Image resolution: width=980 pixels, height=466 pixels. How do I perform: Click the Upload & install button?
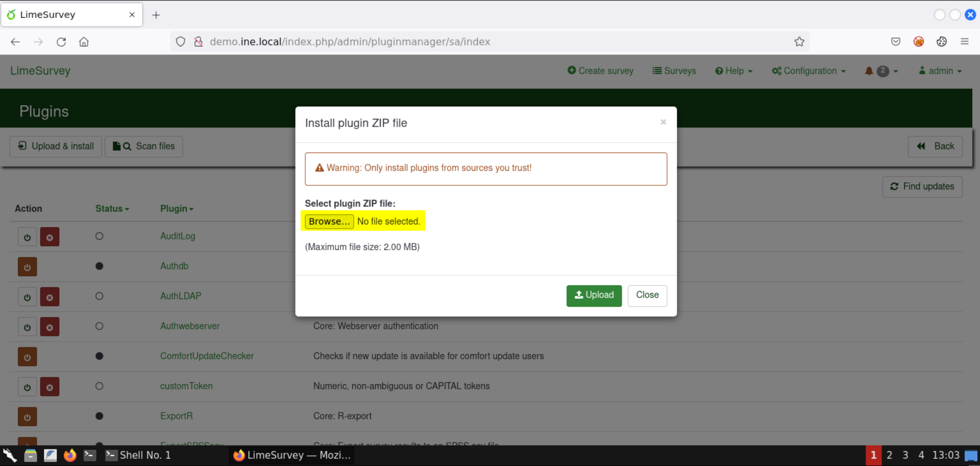[56, 146]
